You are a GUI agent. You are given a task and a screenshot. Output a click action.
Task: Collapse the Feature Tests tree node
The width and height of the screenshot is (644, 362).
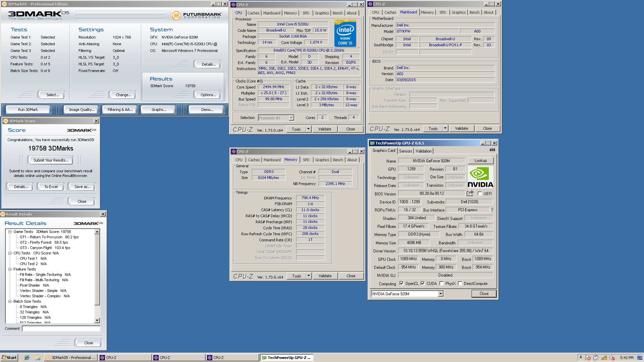[10, 269]
